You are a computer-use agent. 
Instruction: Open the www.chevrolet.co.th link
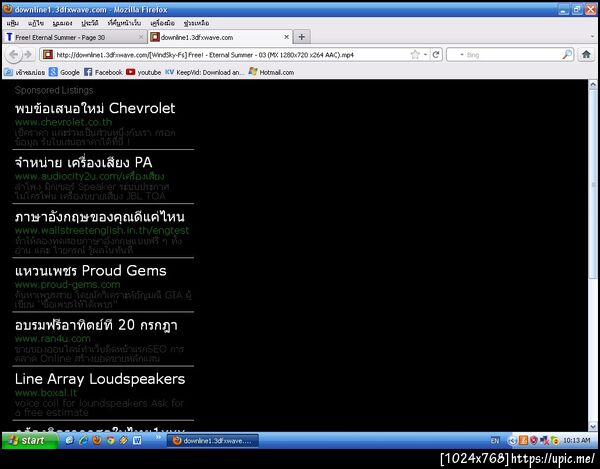(x=63, y=122)
